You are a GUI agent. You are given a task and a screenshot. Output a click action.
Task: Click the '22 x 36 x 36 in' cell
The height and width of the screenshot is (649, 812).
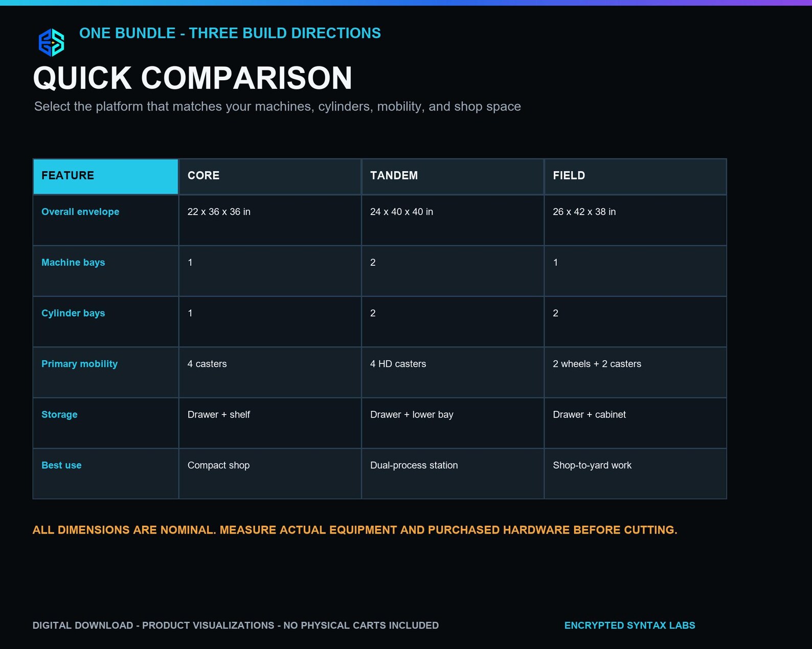[x=270, y=220]
